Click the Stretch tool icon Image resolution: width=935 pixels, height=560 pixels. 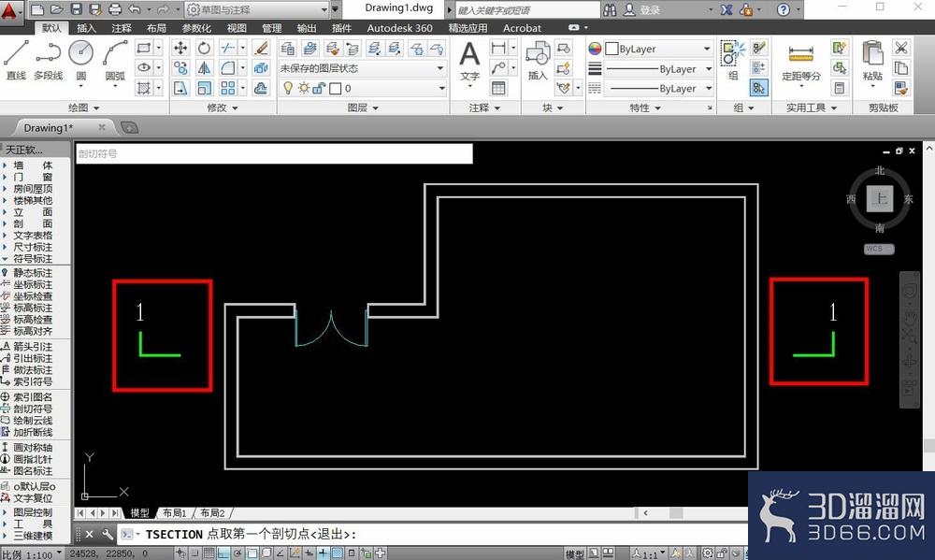[180, 88]
